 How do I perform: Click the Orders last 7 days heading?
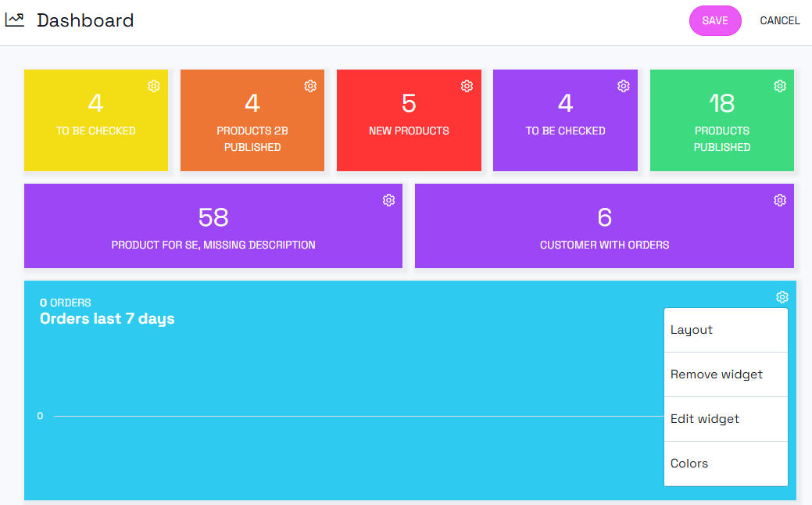tap(107, 319)
